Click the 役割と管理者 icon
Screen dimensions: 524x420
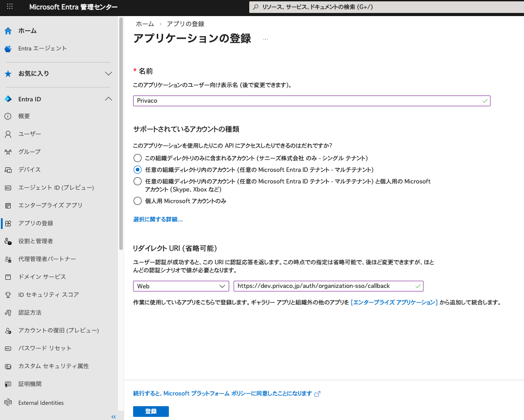click(x=8, y=241)
